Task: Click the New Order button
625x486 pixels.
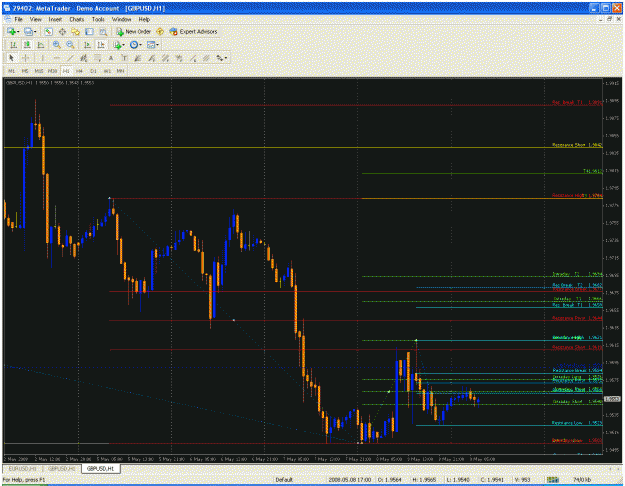Action: (134, 31)
